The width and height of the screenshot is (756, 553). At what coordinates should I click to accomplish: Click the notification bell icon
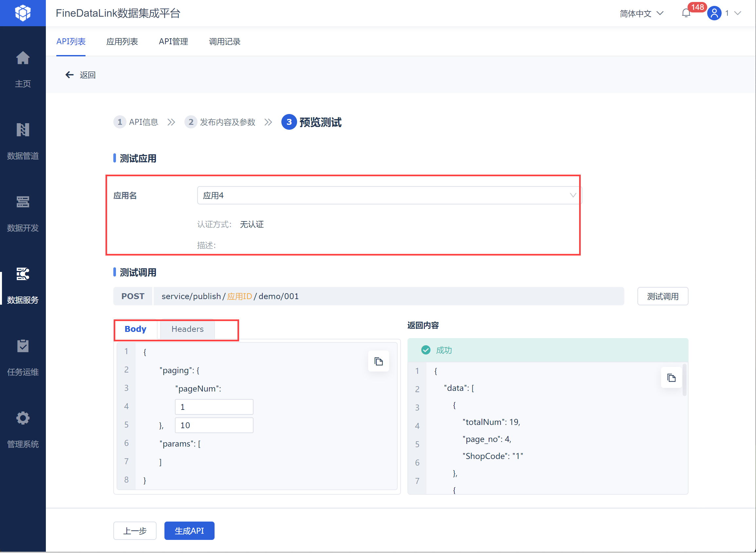coord(686,13)
